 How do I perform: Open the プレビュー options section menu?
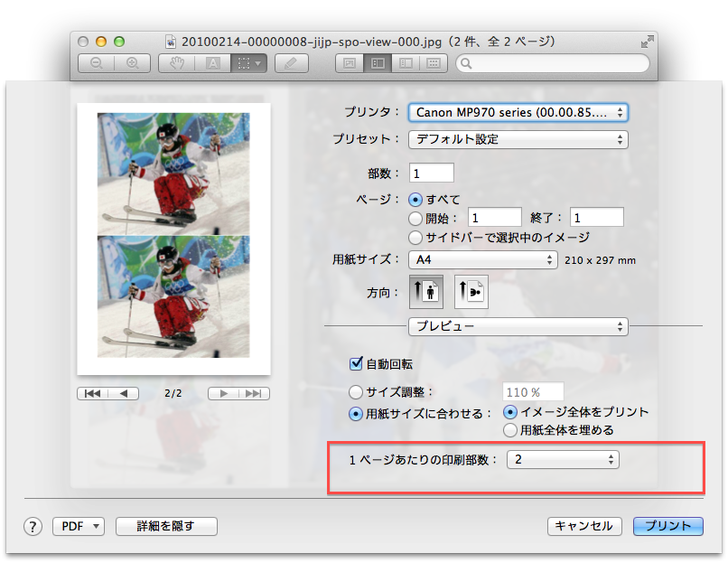[x=518, y=325]
